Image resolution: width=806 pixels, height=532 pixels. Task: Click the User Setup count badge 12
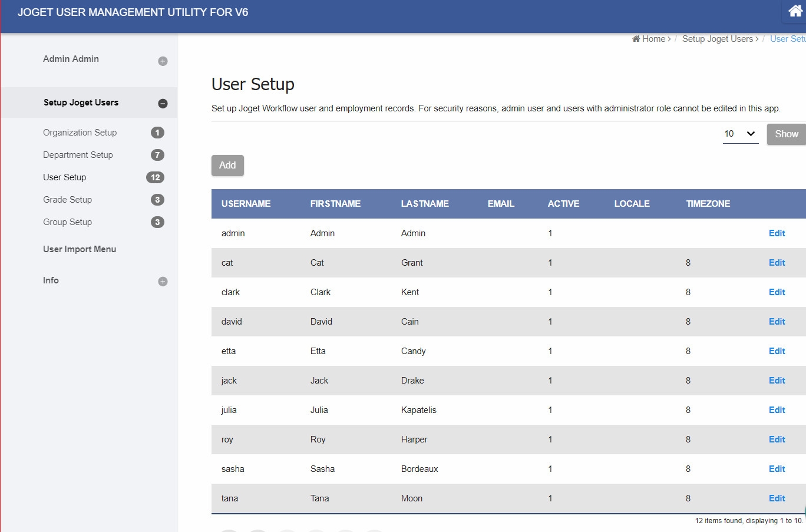tap(155, 177)
